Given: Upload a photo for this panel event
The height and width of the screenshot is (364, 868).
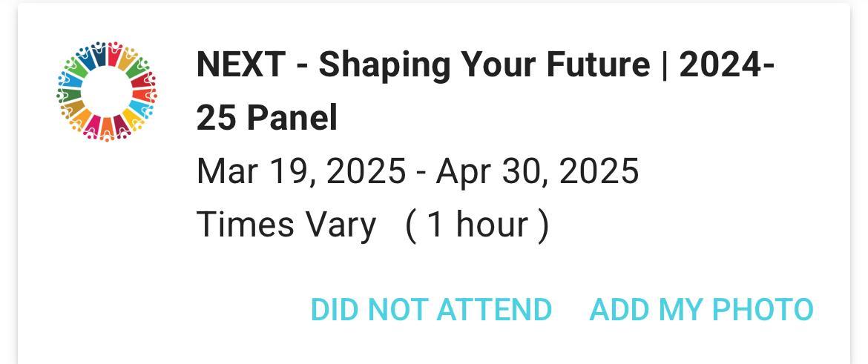Looking at the screenshot, I should [x=701, y=309].
